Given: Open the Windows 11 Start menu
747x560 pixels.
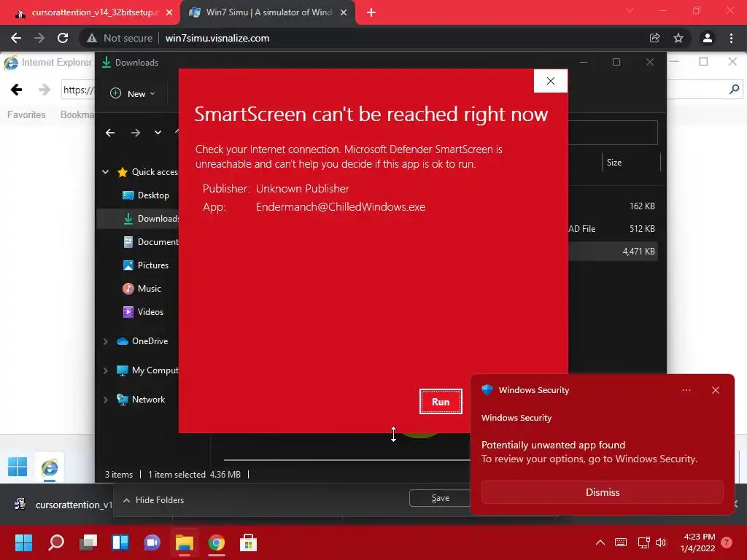Looking at the screenshot, I should point(23,542).
